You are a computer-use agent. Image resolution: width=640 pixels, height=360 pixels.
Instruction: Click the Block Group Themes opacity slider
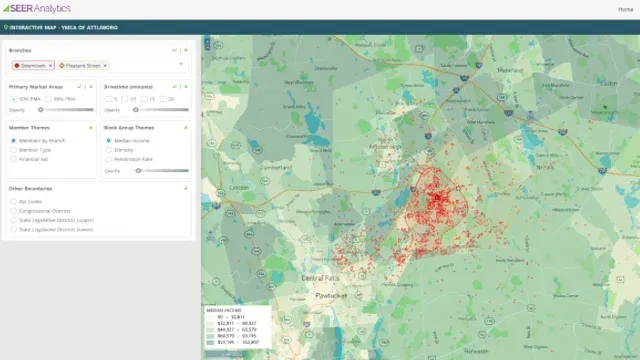(163, 171)
